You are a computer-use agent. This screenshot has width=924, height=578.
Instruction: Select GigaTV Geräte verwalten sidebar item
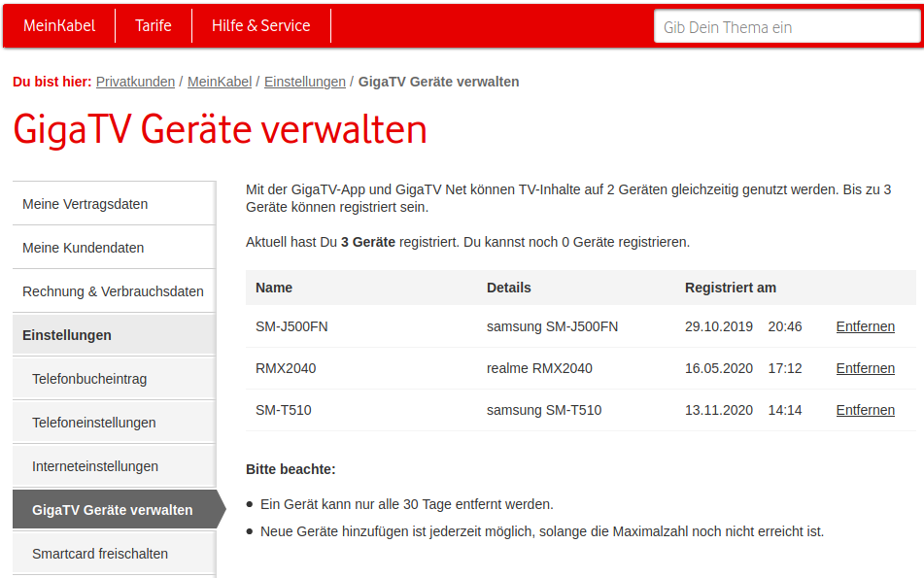[118, 509]
